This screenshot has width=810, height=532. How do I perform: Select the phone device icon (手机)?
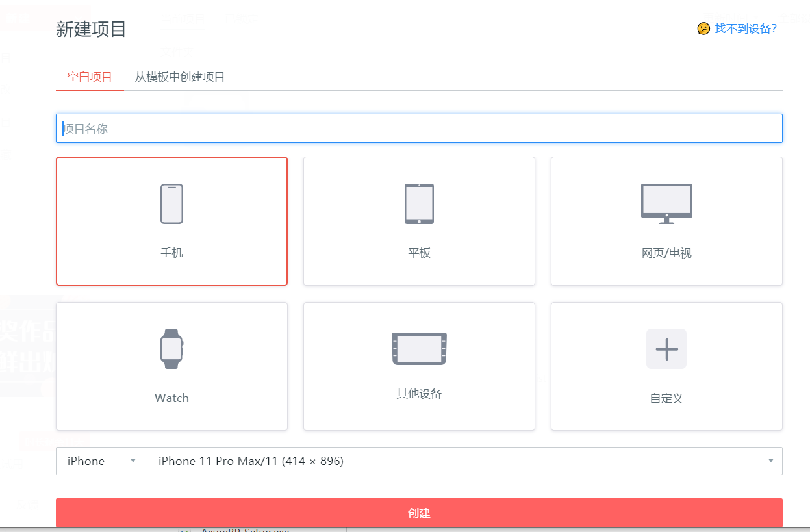coord(171,204)
